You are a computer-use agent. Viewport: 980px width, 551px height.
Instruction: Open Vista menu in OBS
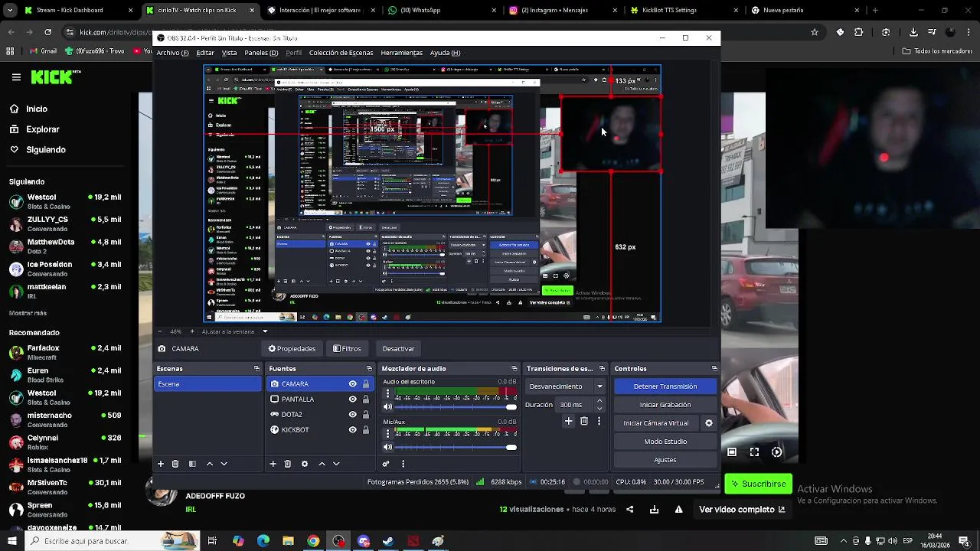pos(229,53)
